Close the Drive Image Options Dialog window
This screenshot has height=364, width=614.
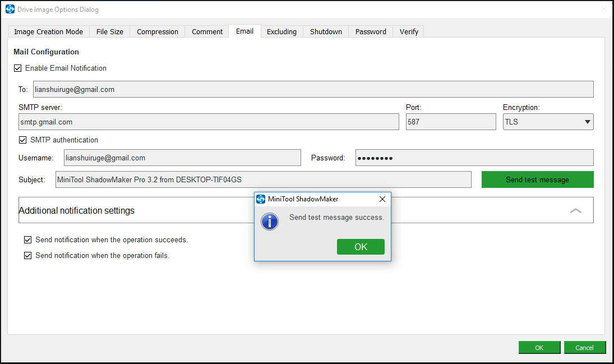click(603, 9)
